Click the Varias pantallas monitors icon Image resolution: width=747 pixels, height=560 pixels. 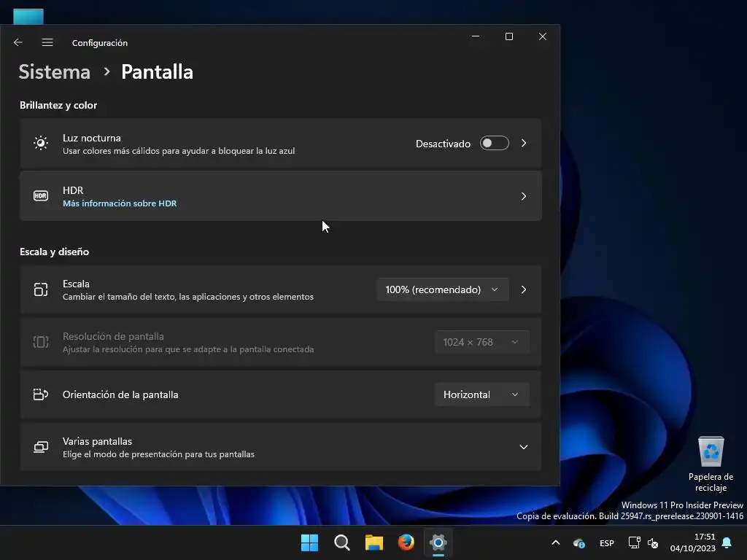(x=41, y=447)
